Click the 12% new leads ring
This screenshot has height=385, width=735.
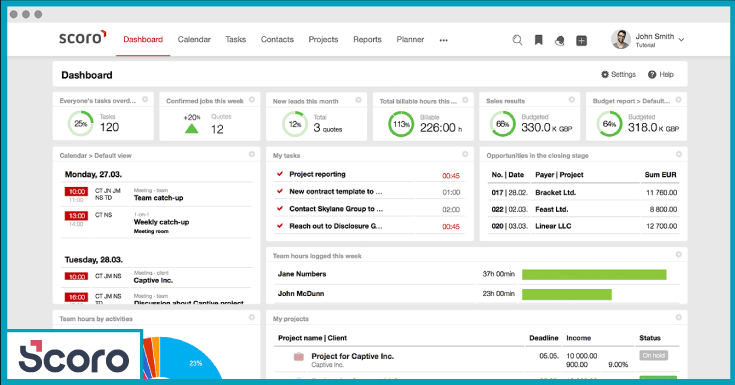click(294, 124)
